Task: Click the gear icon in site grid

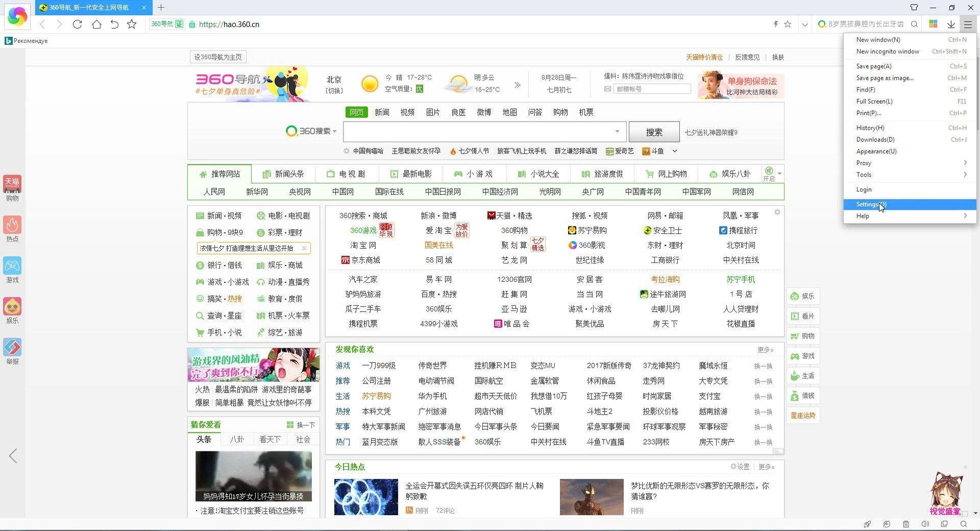Action: (777, 212)
